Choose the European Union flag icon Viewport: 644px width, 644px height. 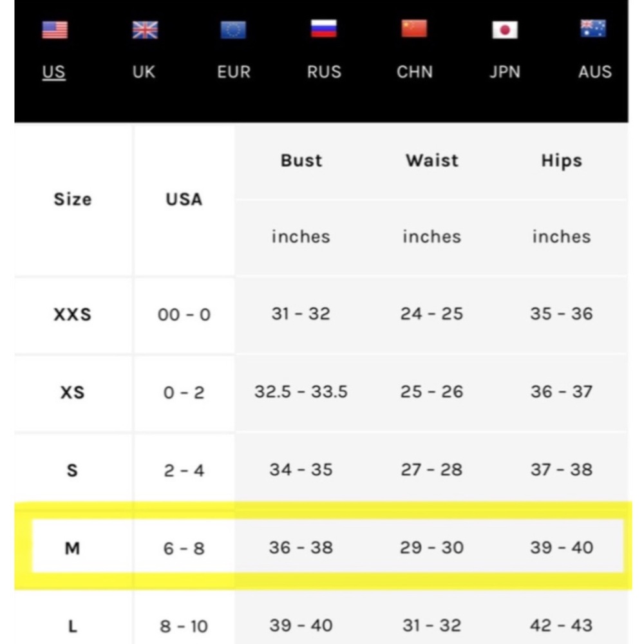coord(233,30)
